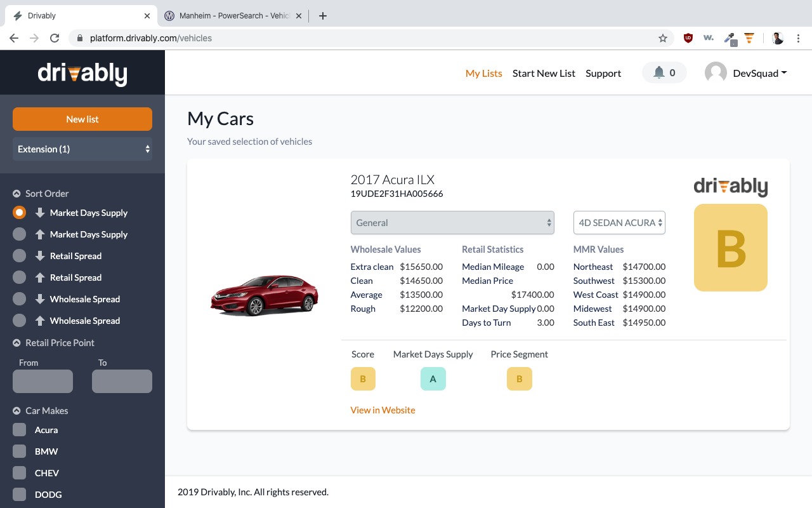This screenshot has height=508, width=812.
Task: Go to My Lists
Action: pyautogui.click(x=484, y=73)
